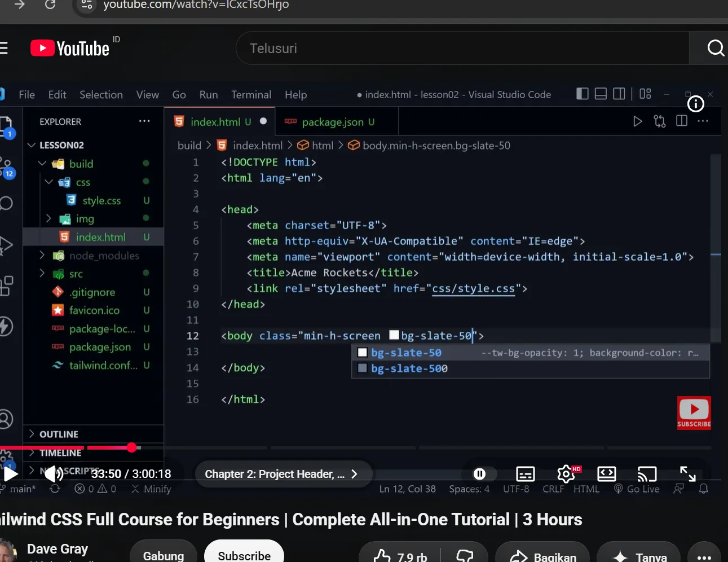Viewport: 728px width, 562px height.
Task: Toggle subtitles with the captions button
Action: [x=525, y=474]
